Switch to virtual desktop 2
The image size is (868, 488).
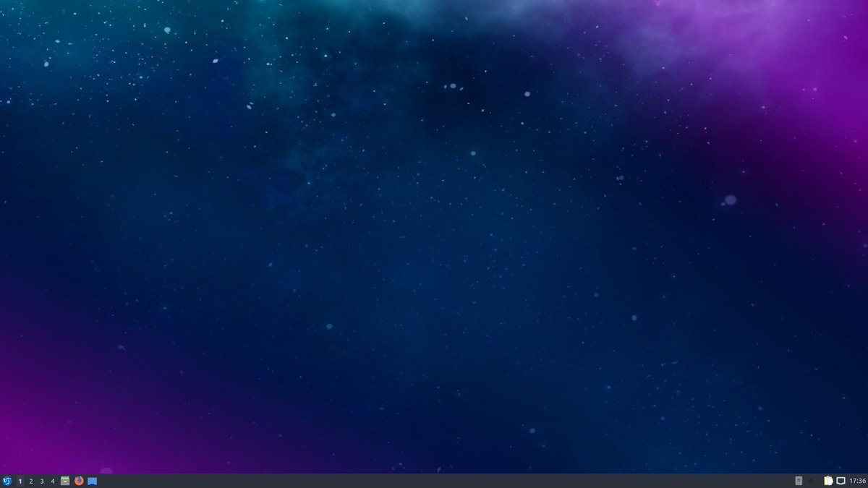[31, 481]
